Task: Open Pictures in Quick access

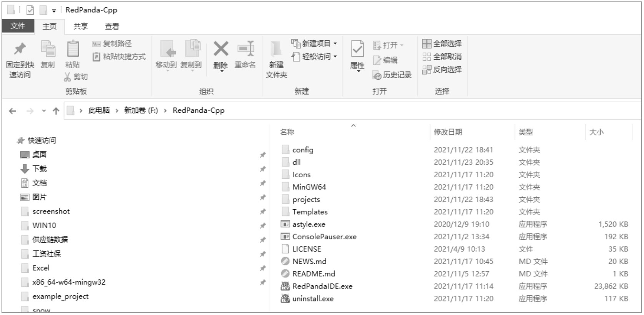Action: (33, 197)
